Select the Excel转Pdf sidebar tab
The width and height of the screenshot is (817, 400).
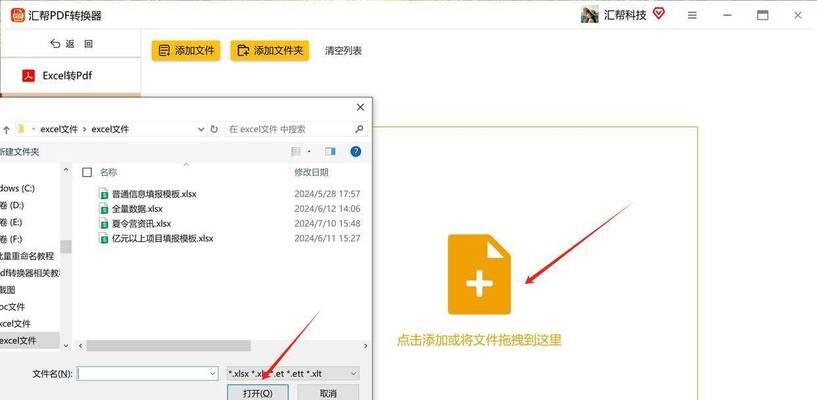(70, 76)
